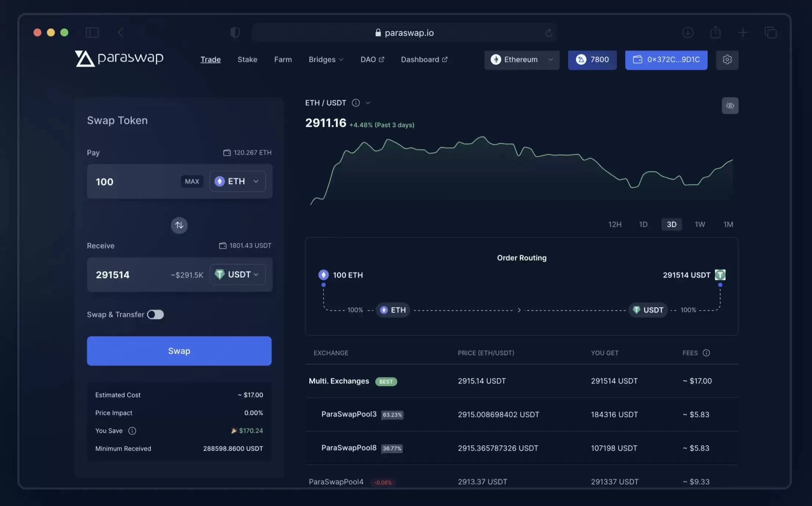Click the PSP balance 7800 button

592,60
